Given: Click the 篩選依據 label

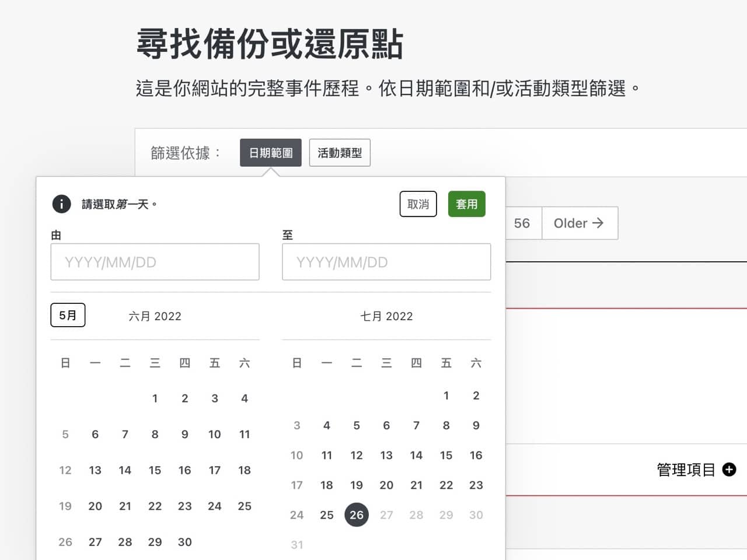Looking at the screenshot, I should pos(186,153).
